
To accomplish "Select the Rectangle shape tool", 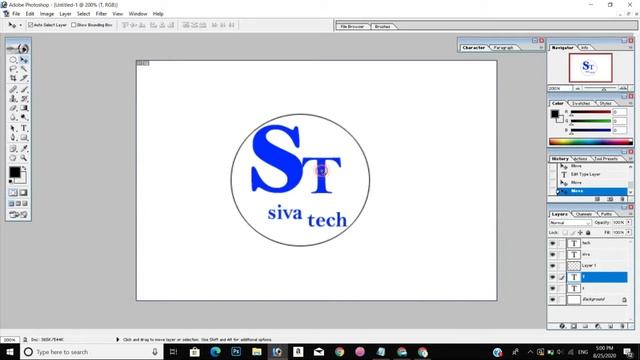I will (x=24, y=138).
